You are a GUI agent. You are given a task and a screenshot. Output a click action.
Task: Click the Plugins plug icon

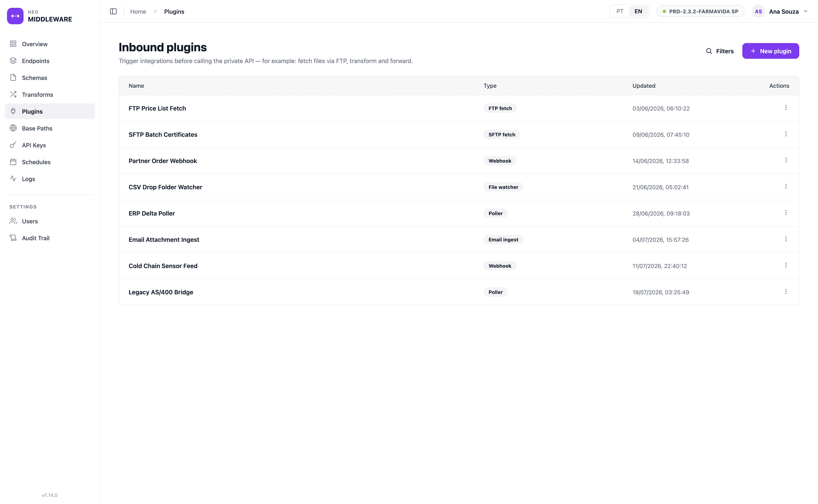coord(13,111)
